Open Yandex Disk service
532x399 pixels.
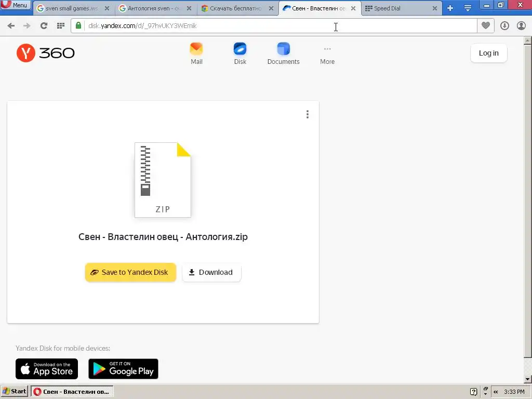coord(240,54)
